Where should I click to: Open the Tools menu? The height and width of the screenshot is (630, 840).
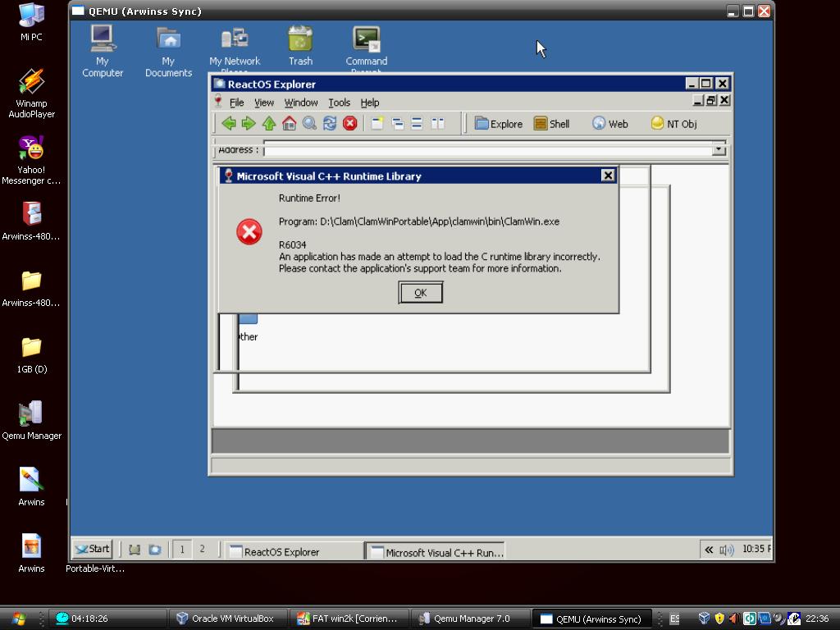(x=339, y=103)
